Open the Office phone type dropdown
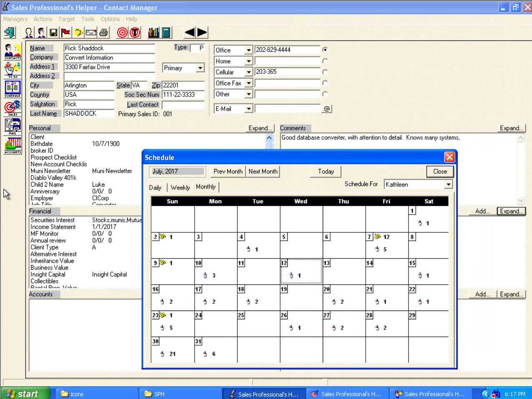Viewport: 532px width, 399px height. pyautogui.click(x=248, y=50)
